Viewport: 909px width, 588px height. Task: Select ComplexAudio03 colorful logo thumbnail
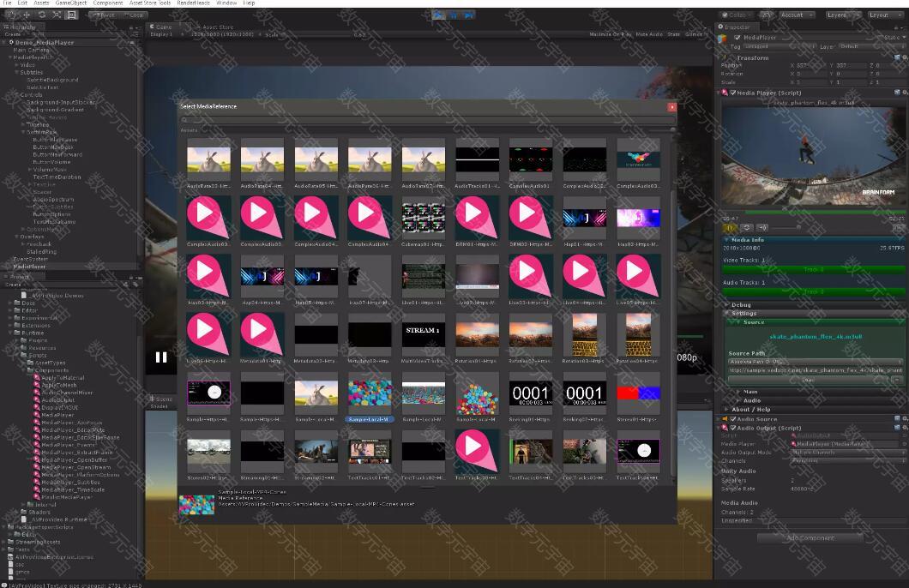click(638, 159)
